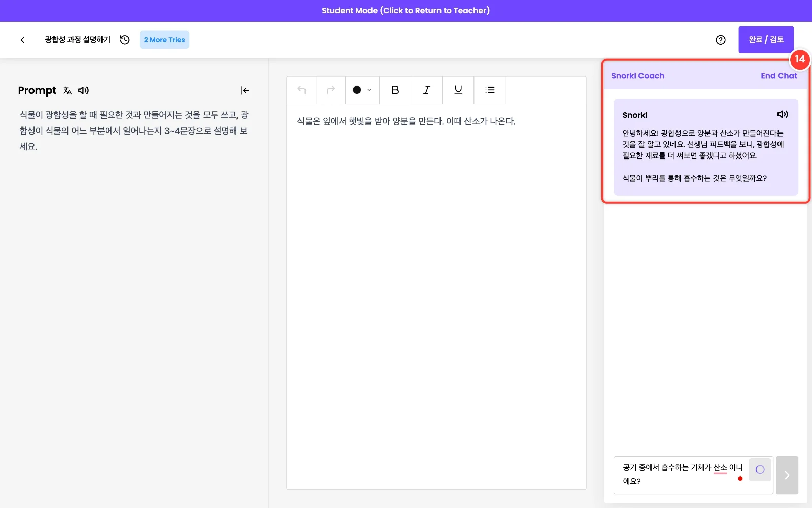
Task: Toggle underline formatting
Action: pos(458,90)
